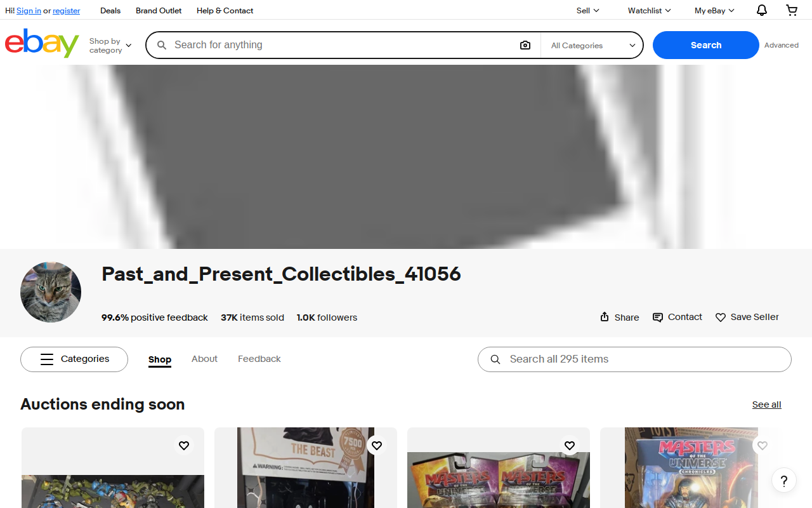Click the help question mark button
This screenshot has height=508, width=812.
pyautogui.click(x=784, y=480)
